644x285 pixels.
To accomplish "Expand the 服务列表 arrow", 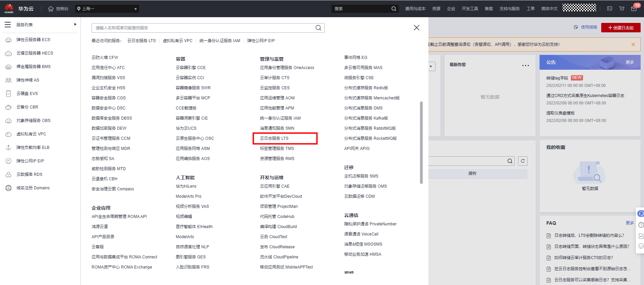I will (75, 24).
